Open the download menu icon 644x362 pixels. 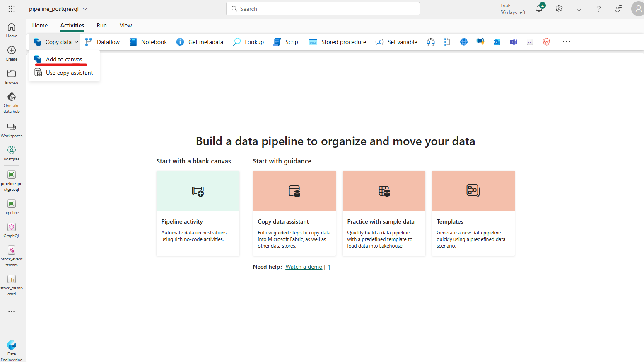point(579,9)
